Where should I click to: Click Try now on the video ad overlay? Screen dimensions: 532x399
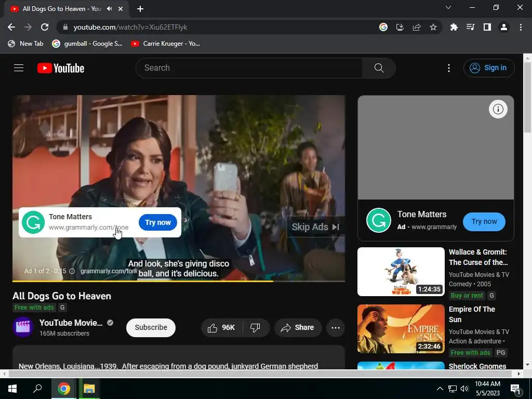158,222
